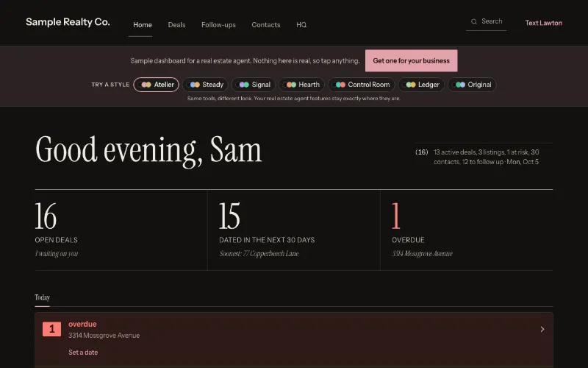588x368 pixels.
Task: Click 3314 Mossgrove Avenue in overdue row
Action: (x=104, y=336)
